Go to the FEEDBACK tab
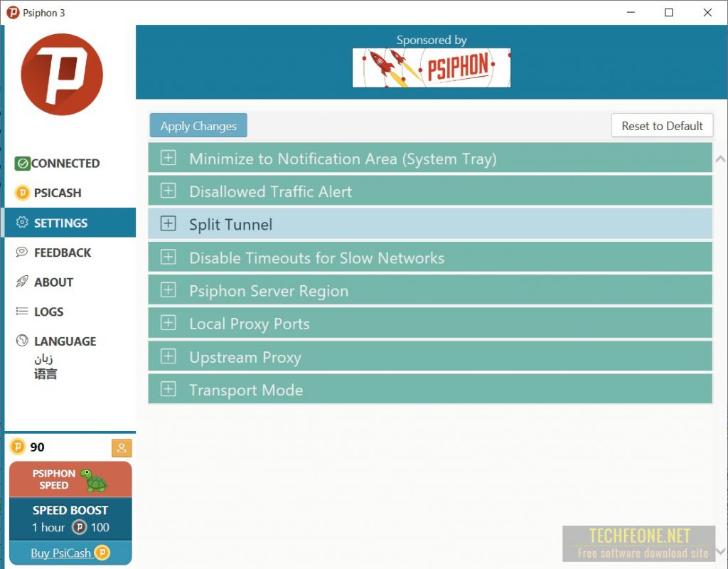The width and height of the screenshot is (728, 569). pos(70,252)
